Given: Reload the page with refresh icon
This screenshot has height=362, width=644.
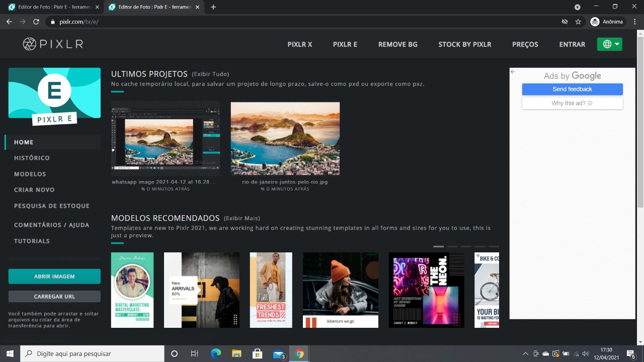Looking at the screenshot, I should coord(36,22).
